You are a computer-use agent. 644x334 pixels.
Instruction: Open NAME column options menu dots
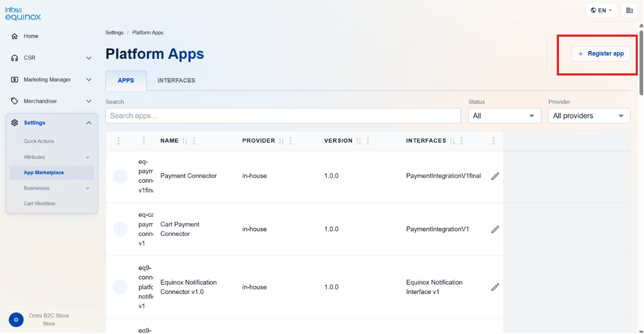[194, 141]
